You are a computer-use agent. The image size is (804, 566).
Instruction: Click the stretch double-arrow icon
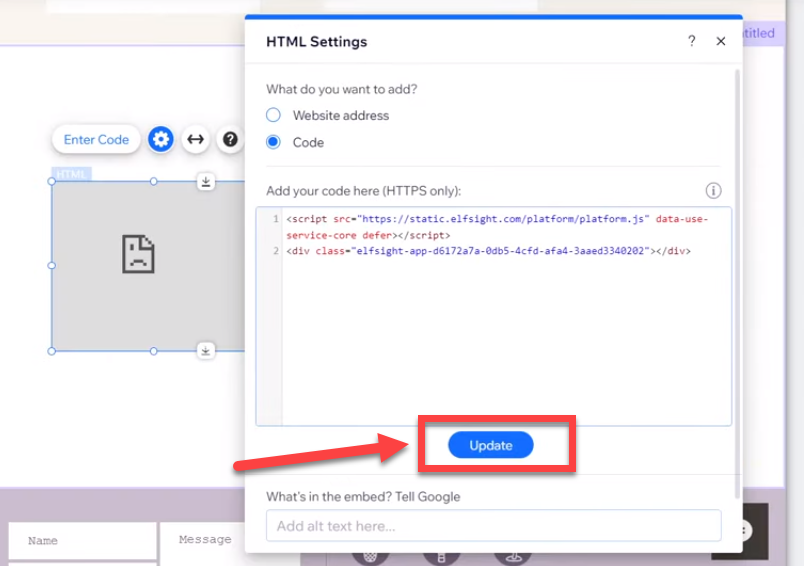click(x=195, y=139)
